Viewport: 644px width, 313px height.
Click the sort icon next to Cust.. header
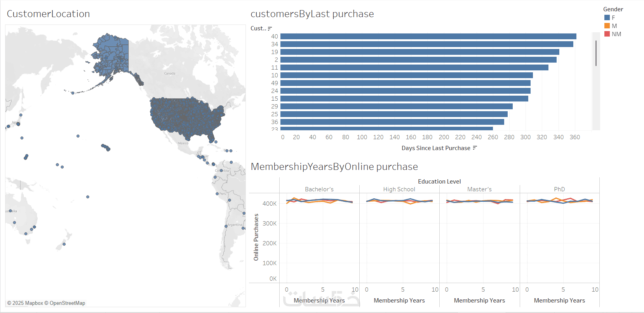pyautogui.click(x=270, y=28)
